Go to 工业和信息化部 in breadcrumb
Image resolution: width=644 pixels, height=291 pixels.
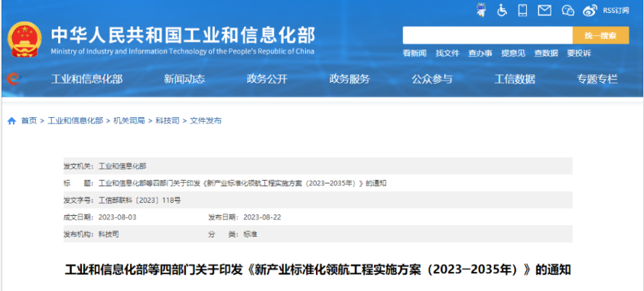click(75, 121)
